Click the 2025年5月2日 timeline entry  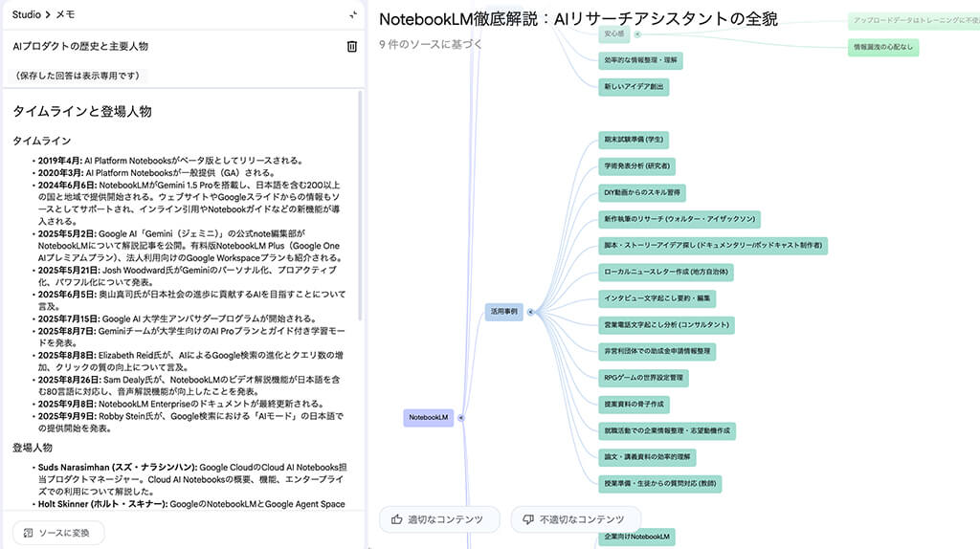tap(190, 246)
